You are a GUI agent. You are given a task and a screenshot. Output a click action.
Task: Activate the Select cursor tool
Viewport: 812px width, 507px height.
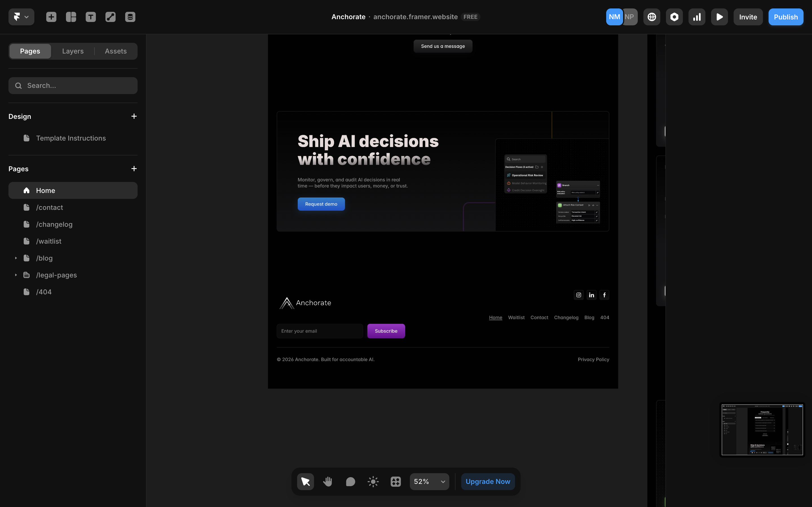point(305,481)
